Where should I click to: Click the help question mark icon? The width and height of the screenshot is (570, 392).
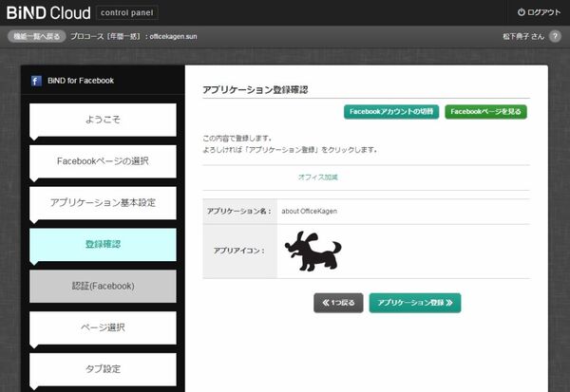pyautogui.click(x=555, y=36)
